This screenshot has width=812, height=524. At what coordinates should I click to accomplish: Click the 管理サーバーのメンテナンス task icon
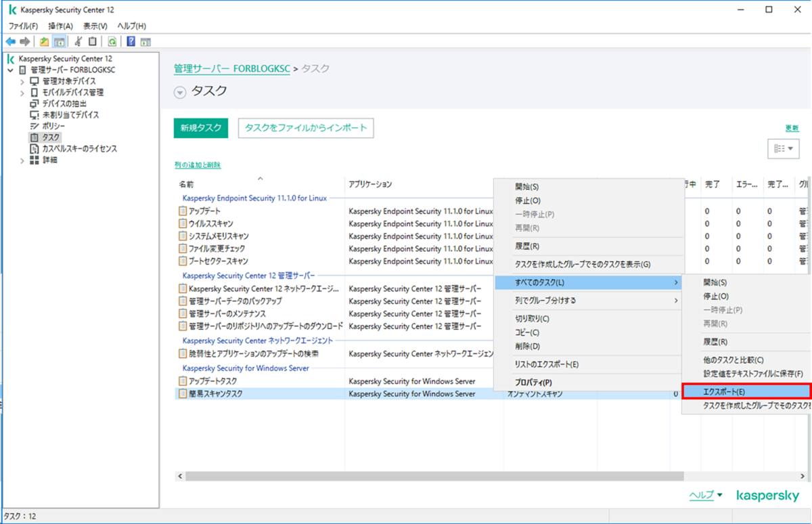[183, 313]
